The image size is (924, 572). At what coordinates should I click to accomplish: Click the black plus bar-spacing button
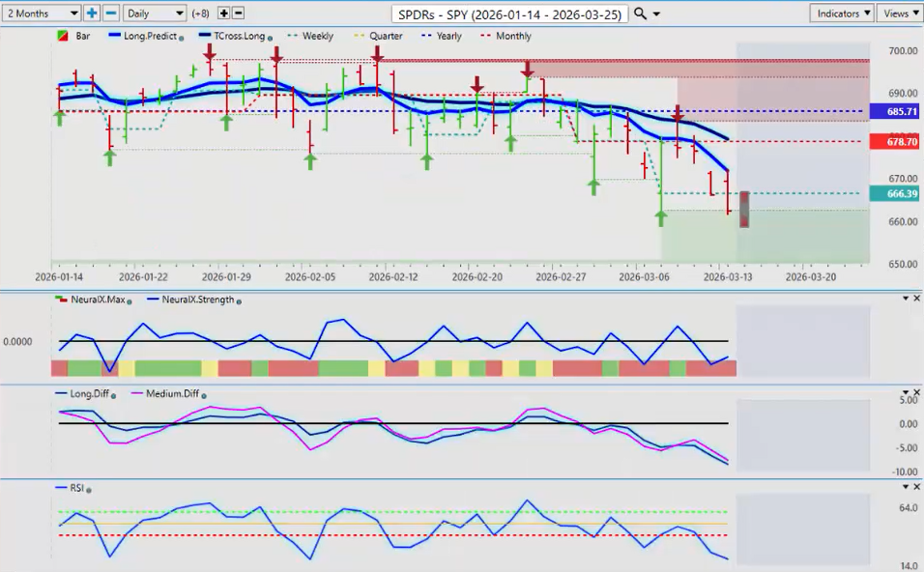224,14
